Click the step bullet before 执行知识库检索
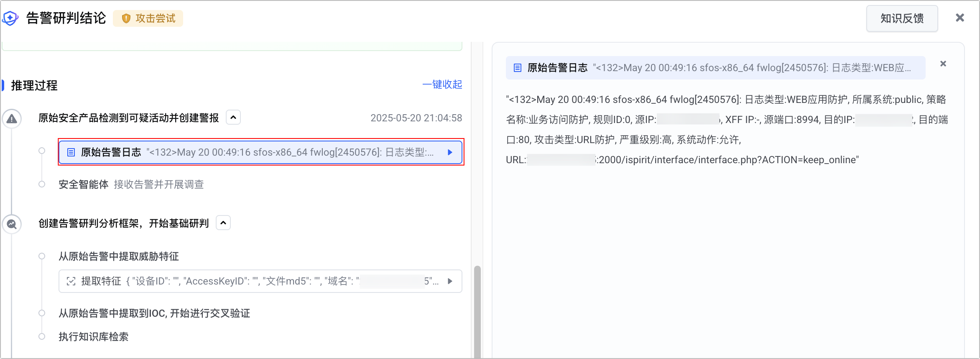The width and height of the screenshot is (980, 359). tap(42, 336)
